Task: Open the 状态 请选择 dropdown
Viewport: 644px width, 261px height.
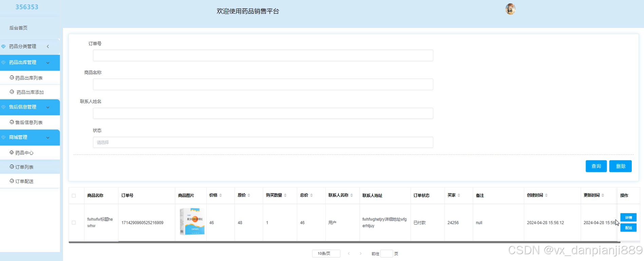Action: point(263,142)
